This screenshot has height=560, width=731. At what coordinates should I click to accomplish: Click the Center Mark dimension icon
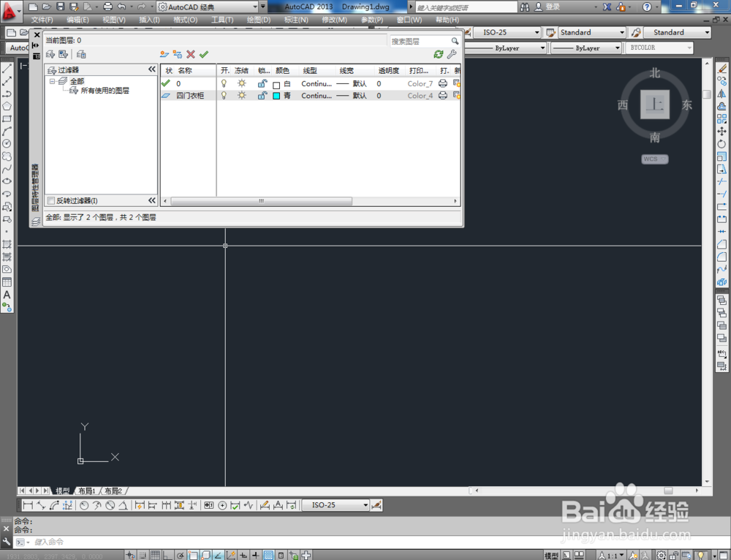coord(222,505)
